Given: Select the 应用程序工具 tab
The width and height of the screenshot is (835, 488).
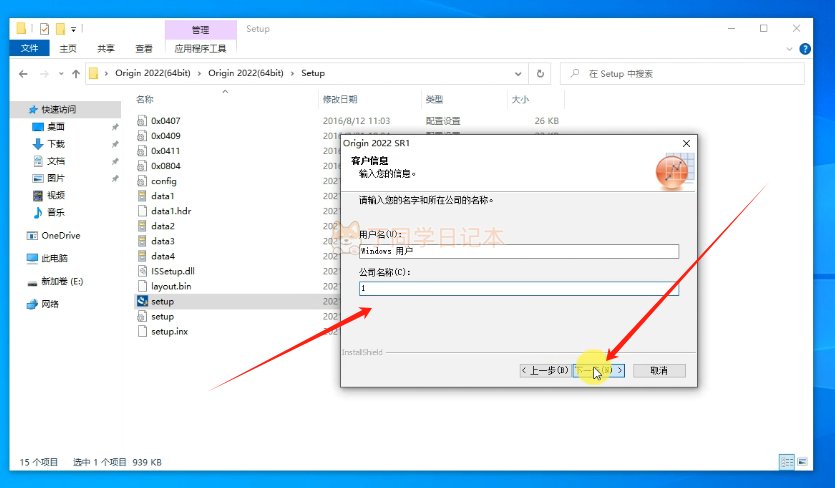Looking at the screenshot, I should [x=201, y=48].
